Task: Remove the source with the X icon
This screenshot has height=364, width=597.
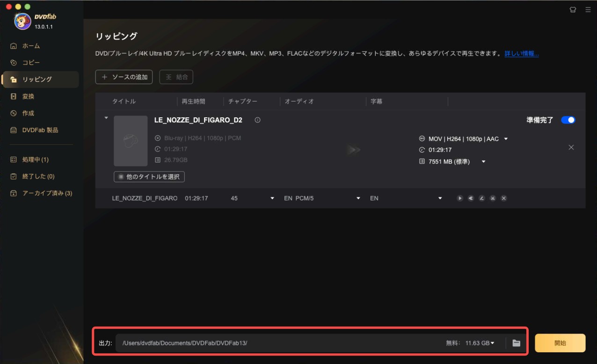Action: pos(571,147)
